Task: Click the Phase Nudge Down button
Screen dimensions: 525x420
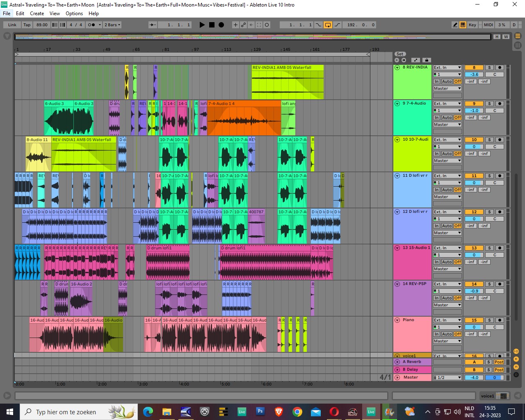Action: tap(55, 25)
